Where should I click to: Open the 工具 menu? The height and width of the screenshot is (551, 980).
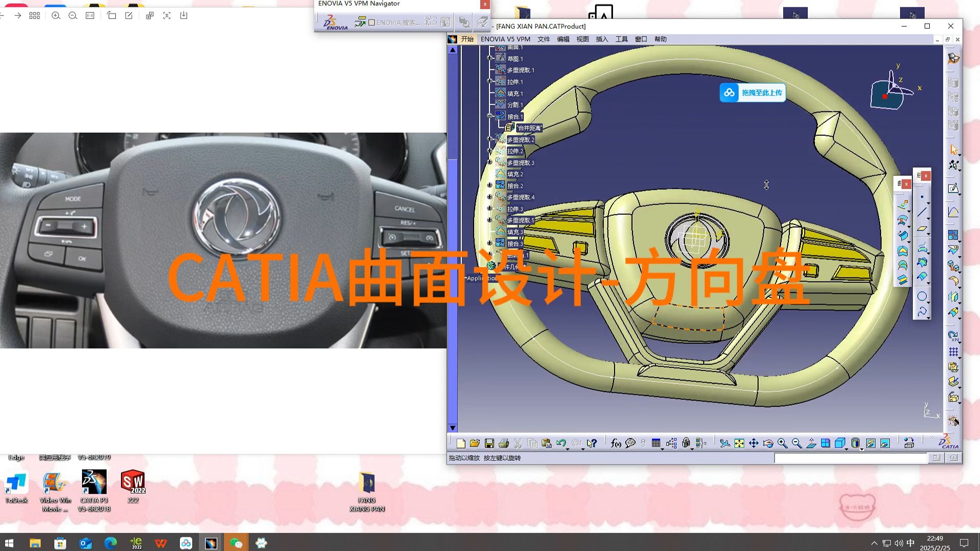click(x=621, y=39)
